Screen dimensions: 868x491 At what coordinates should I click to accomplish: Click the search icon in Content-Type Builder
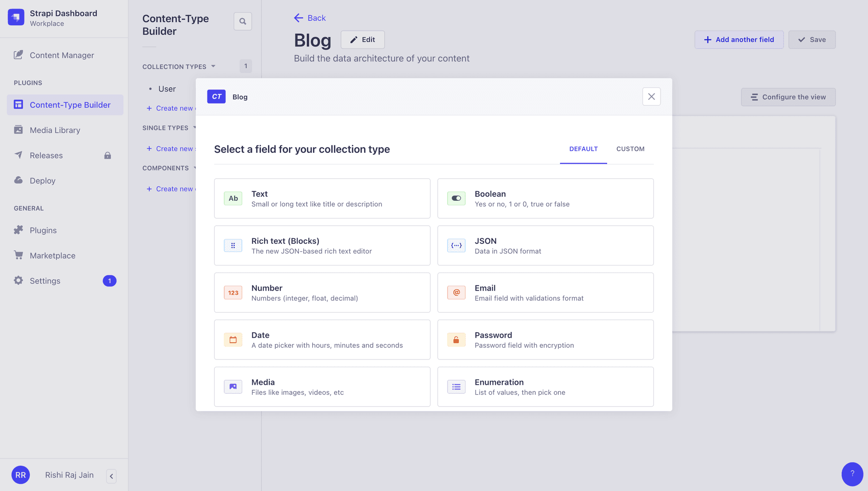pyautogui.click(x=243, y=21)
